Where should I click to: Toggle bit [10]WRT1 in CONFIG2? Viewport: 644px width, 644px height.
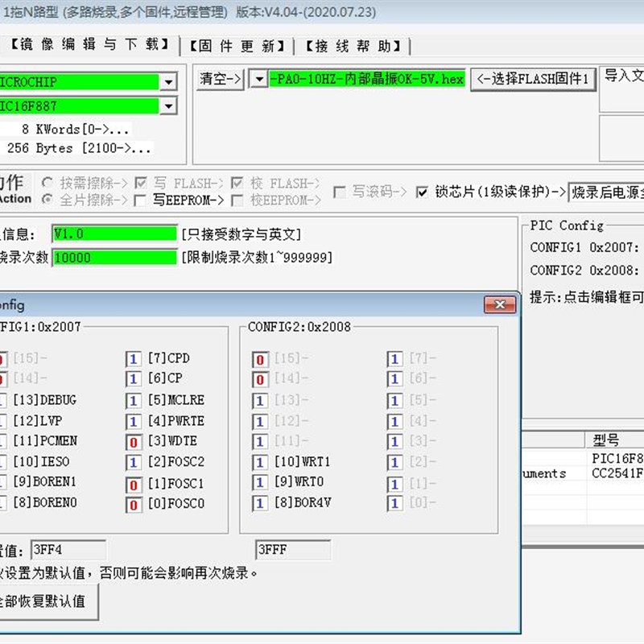(260, 462)
